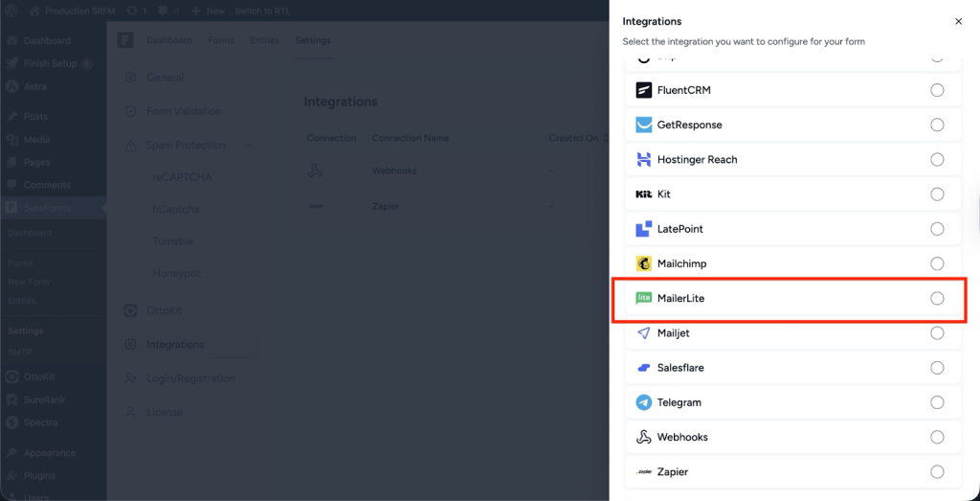
Task: Open reCAPTCHA settings
Action: coord(183,177)
